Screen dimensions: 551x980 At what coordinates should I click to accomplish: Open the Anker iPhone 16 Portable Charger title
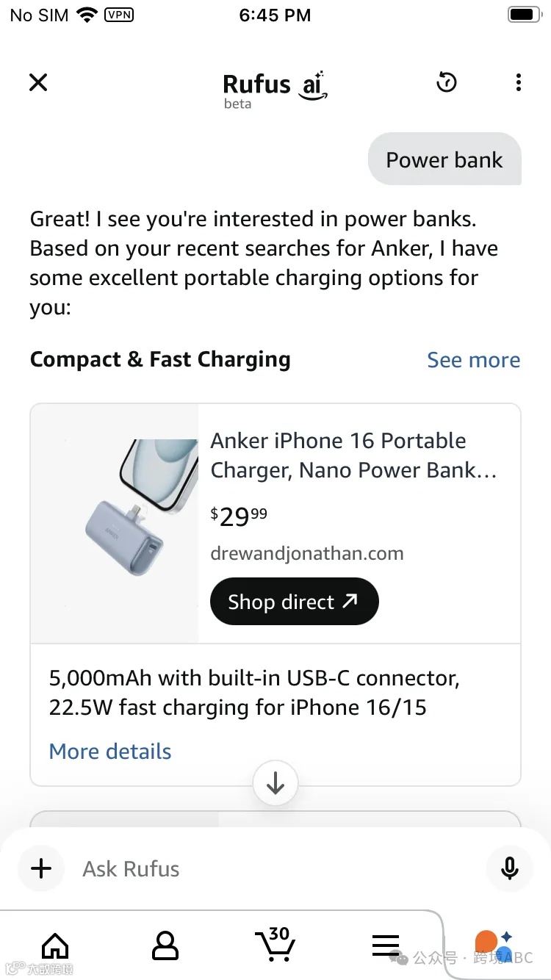pos(354,455)
